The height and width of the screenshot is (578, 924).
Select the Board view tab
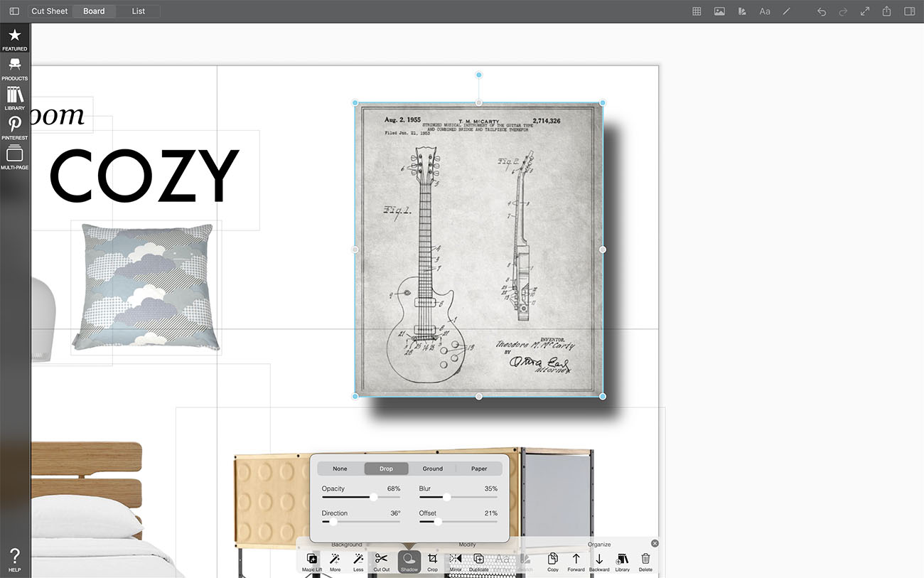(x=94, y=11)
